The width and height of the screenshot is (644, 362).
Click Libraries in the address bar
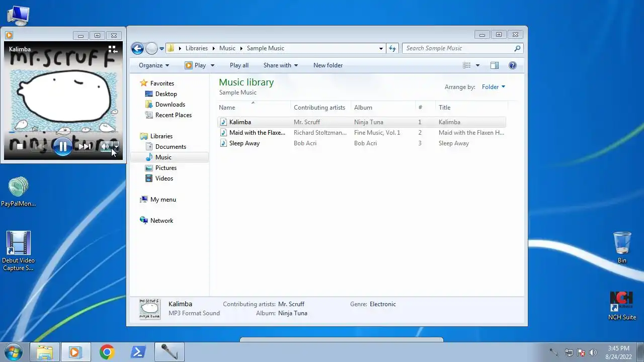click(196, 48)
